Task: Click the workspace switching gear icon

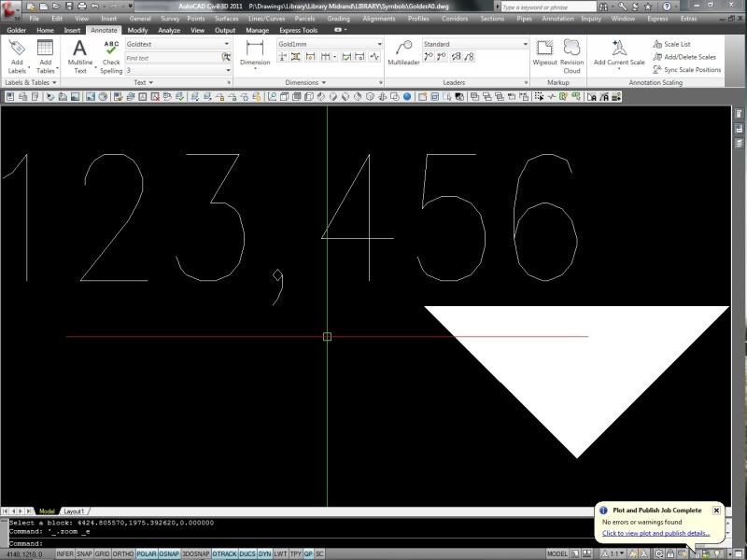Action: click(659, 553)
